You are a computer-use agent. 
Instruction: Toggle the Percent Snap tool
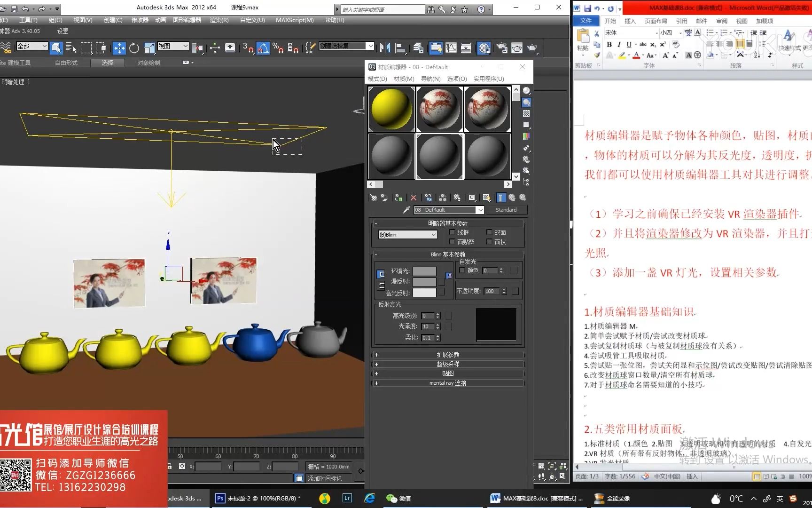(278, 48)
